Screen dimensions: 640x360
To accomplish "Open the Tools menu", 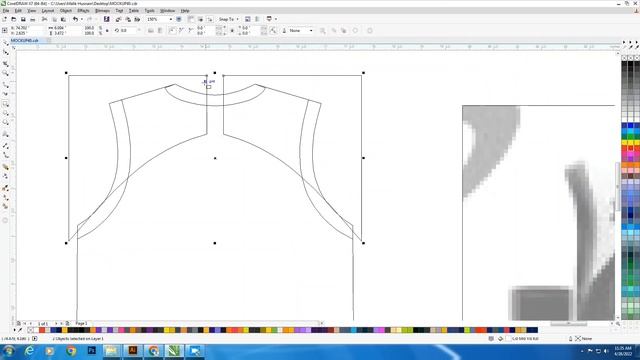I will (149, 11).
